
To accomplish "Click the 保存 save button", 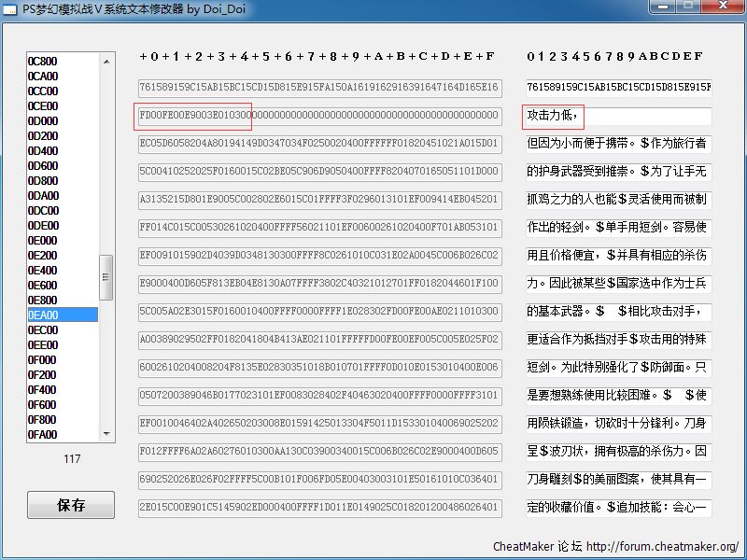I will click(71, 505).
